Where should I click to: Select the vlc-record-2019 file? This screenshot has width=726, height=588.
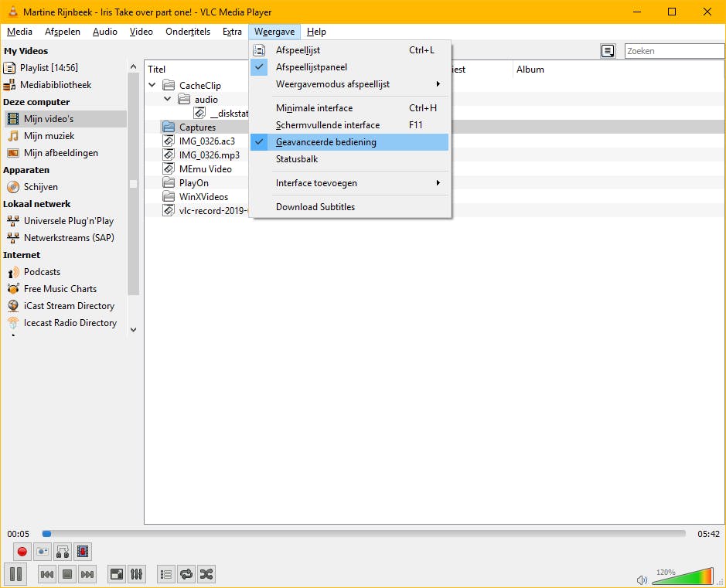pyautogui.click(x=206, y=210)
